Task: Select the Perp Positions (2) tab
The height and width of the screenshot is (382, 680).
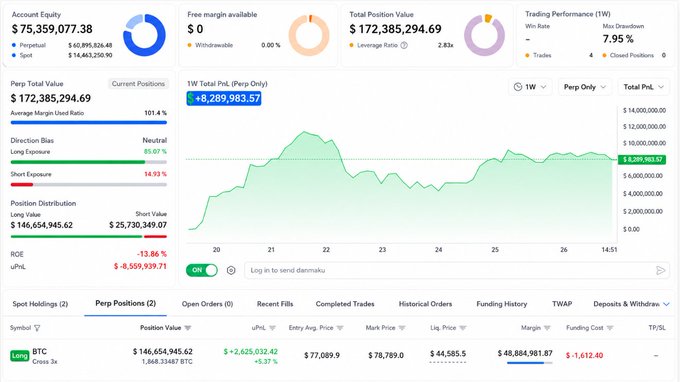Action: tap(125, 303)
